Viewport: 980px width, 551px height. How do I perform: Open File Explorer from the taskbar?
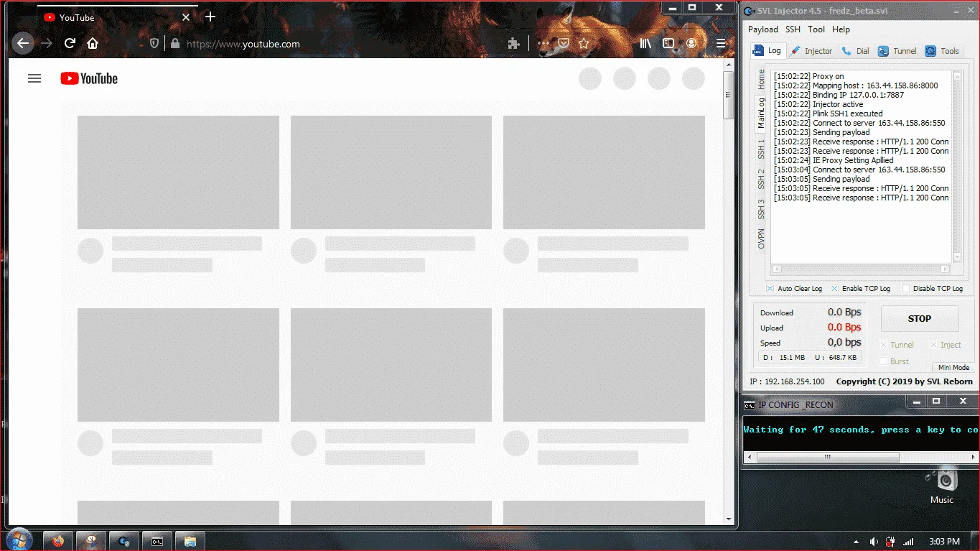point(190,541)
